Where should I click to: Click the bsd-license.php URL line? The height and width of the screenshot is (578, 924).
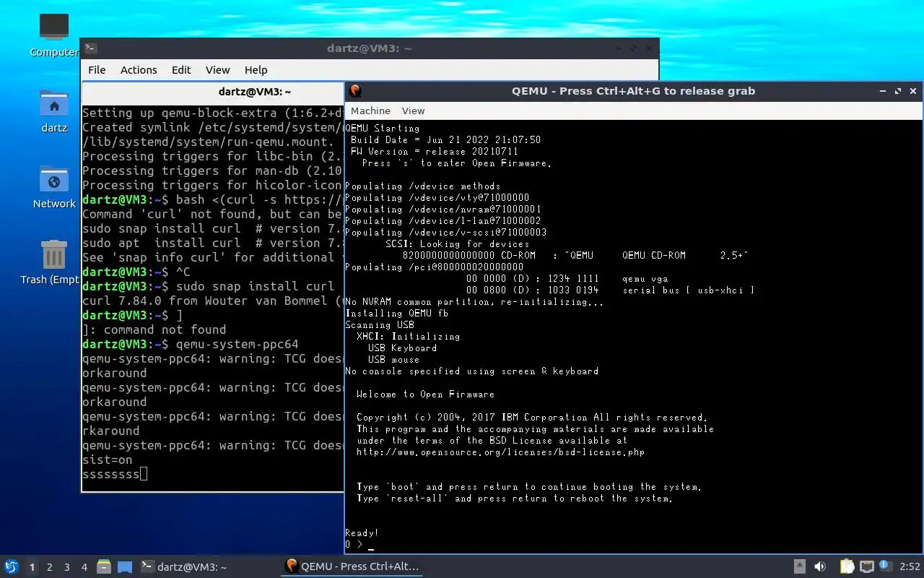pos(500,452)
